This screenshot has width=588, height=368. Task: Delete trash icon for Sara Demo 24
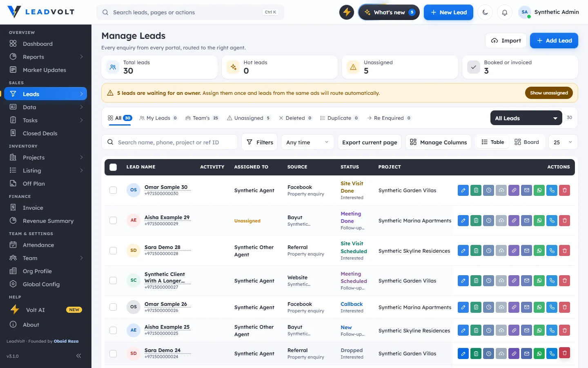[564, 353]
